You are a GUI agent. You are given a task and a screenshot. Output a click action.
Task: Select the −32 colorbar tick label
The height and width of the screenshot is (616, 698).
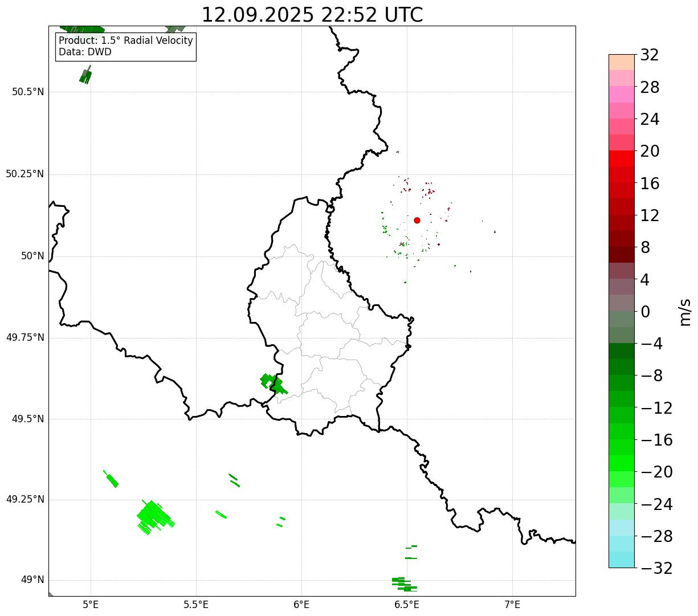[656, 568]
